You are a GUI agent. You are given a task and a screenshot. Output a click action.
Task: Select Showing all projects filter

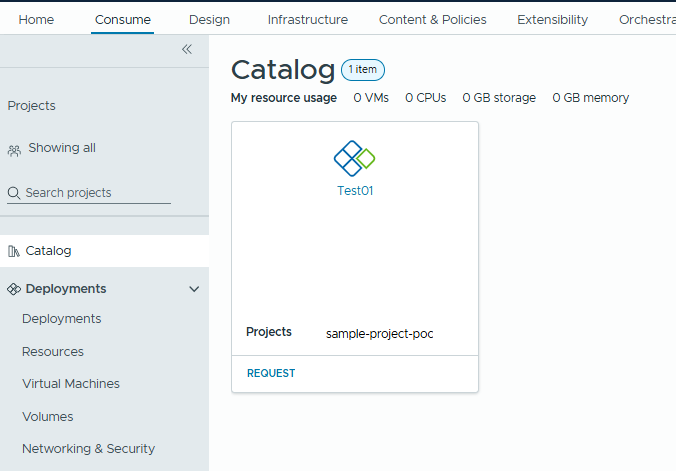[62, 148]
